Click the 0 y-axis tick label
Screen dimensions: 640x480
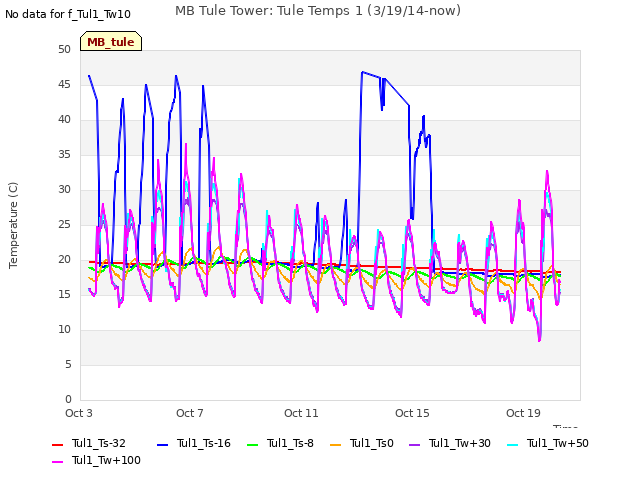coord(68,400)
